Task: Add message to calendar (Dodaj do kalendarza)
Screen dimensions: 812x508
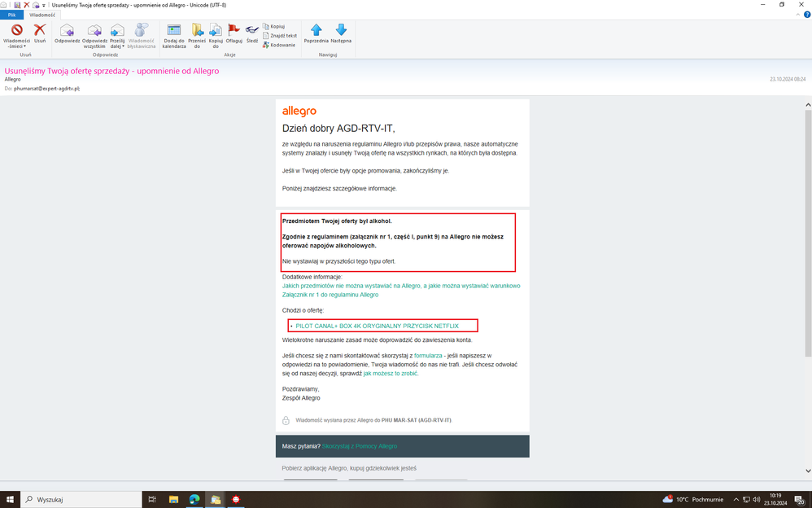Action: pos(174,35)
